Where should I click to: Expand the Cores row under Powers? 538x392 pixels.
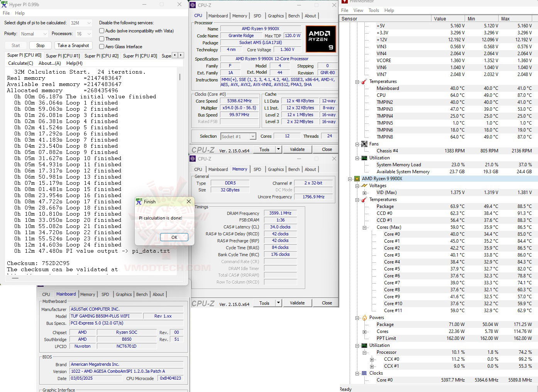click(x=364, y=331)
